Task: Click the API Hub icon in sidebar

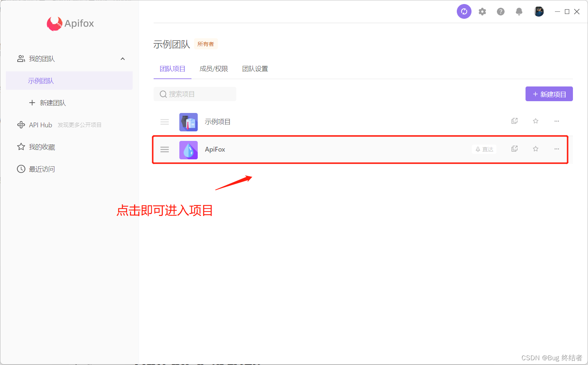Action: tap(21, 125)
